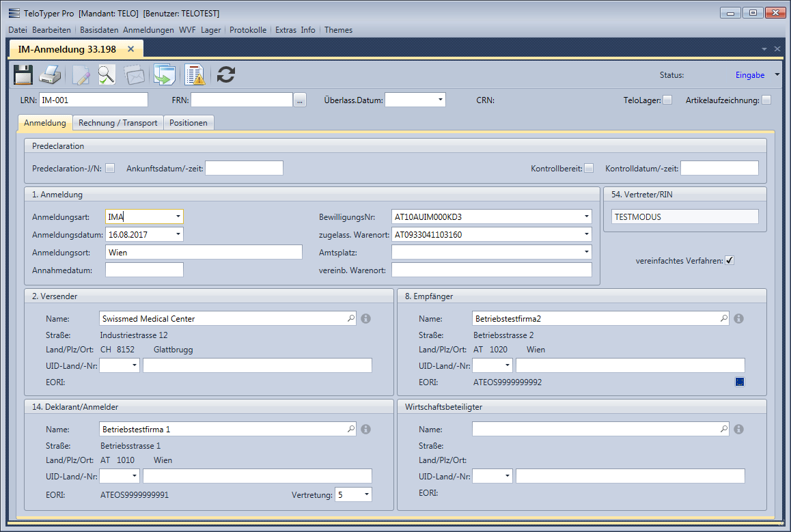Click the Versender info icon
Viewport: 791px width, 532px height.
pos(365,319)
